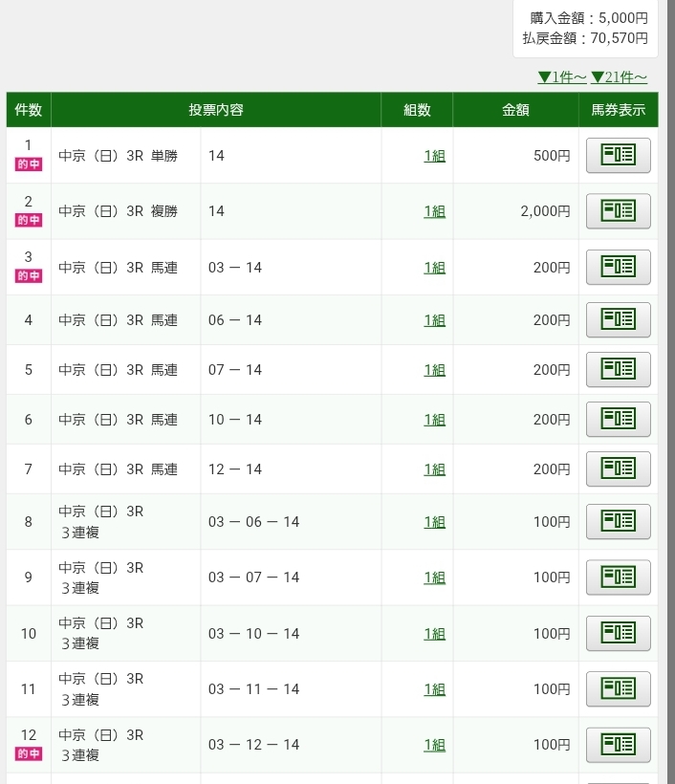
Task: Open ticket icon for 3連複 03－12－14
Action: coord(618,745)
